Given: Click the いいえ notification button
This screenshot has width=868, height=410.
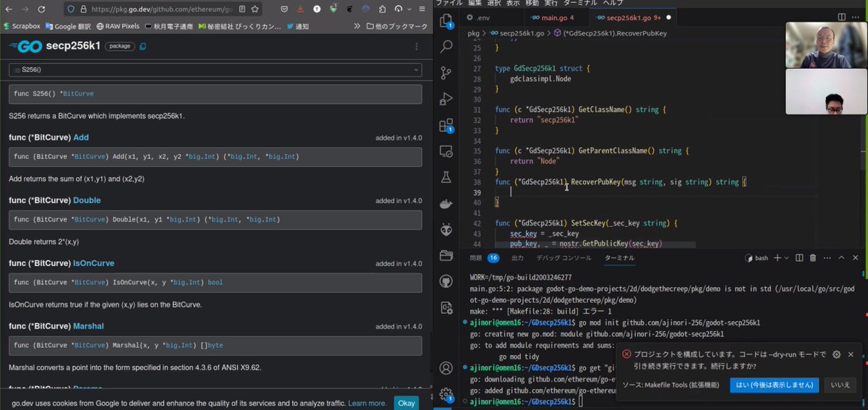Looking at the screenshot, I should tap(840, 385).
